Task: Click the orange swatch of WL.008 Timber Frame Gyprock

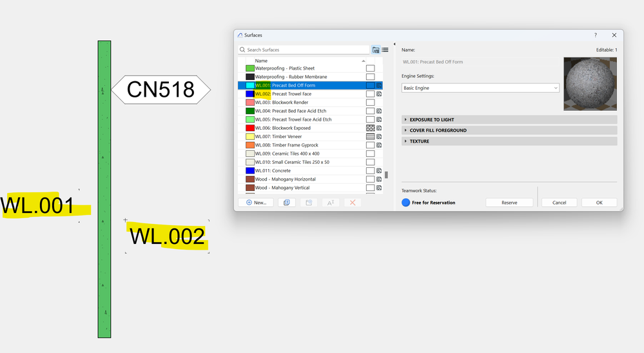Action: (249, 145)
